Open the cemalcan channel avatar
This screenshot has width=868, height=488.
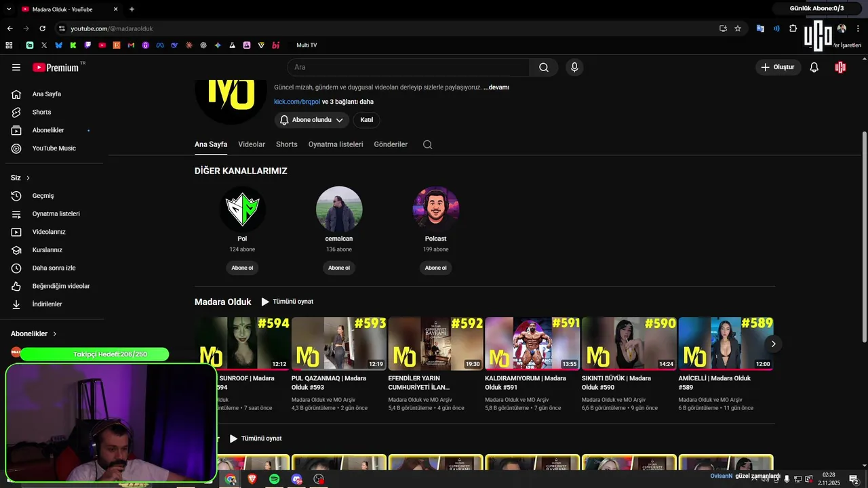(x=339, y=209)
